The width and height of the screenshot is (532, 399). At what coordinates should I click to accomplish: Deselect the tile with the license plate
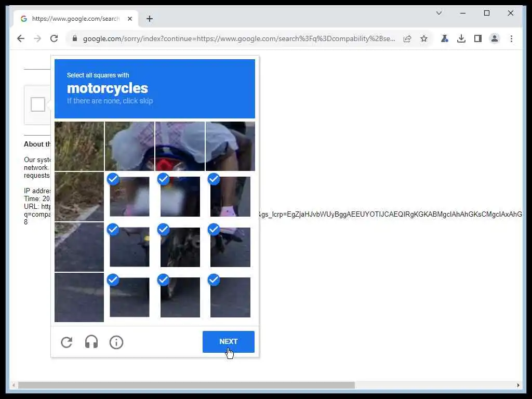pyautogui.click(x=180, y=197)
